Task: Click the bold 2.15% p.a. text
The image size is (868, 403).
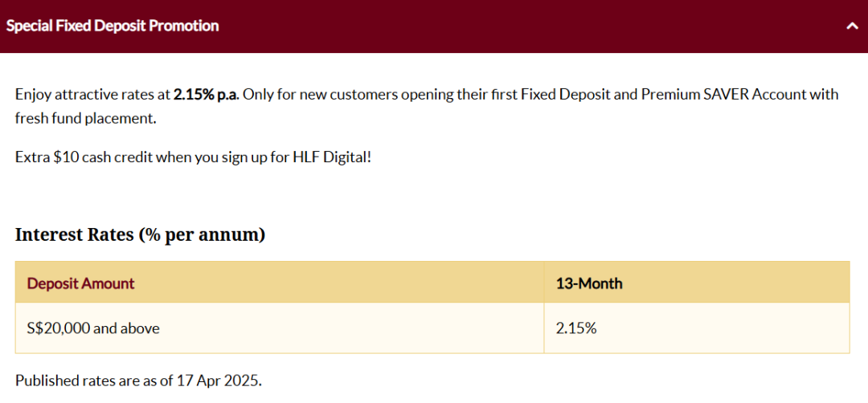Action: [x=206, y=95]
